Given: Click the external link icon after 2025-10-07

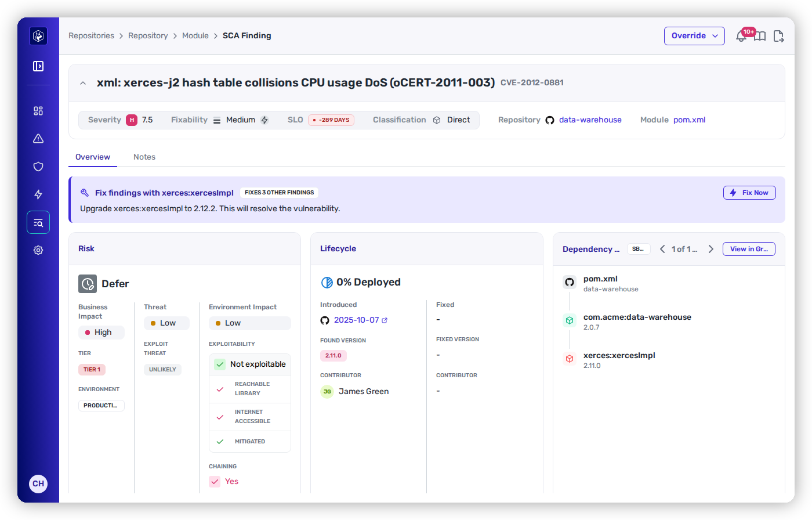Looking at the screenshot, I should (x=385, y=320).
